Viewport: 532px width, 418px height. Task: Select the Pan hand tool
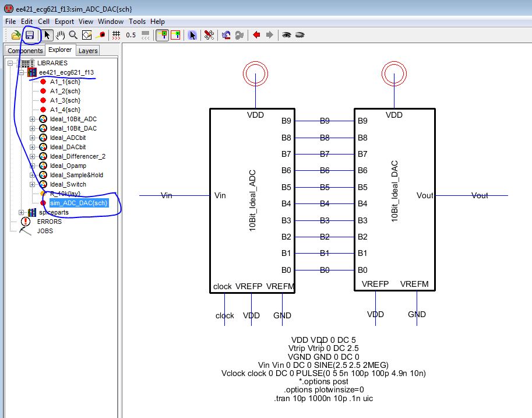coord(61,35)
